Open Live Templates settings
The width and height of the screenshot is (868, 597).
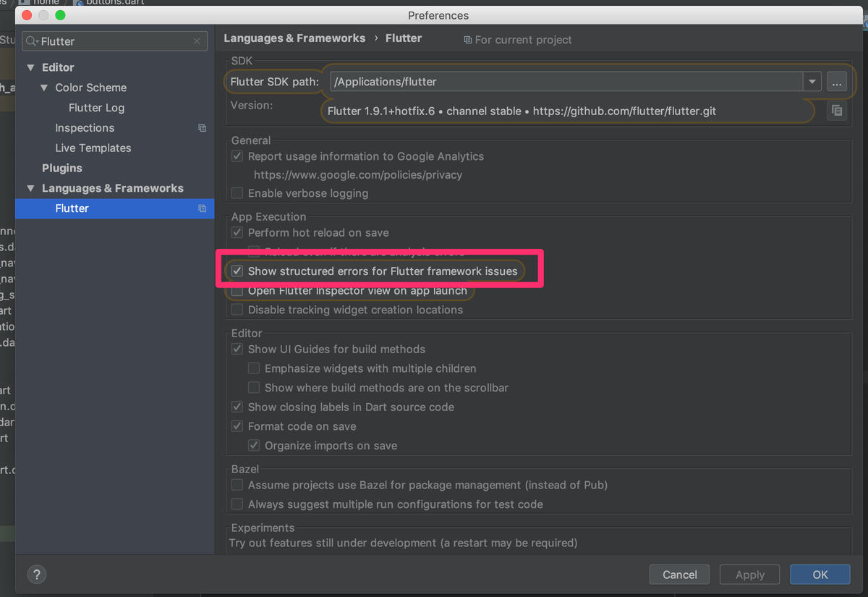click(93, 148)
